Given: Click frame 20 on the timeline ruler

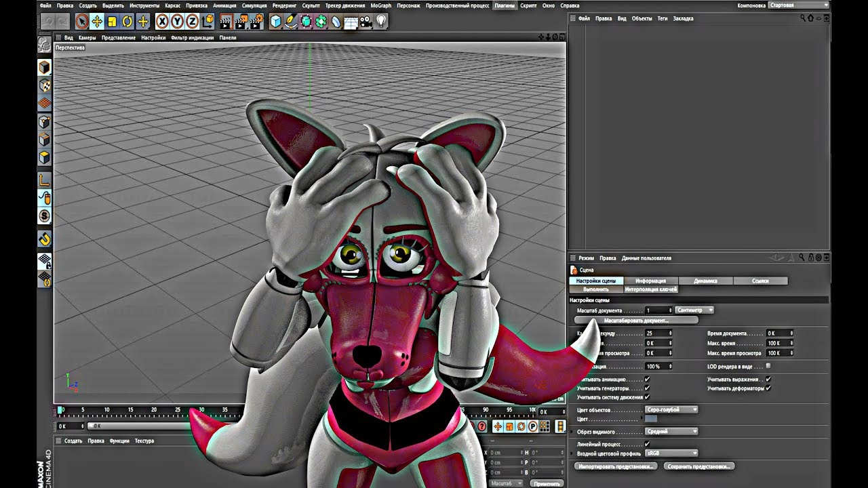Looking at the screenshot, I should (x=153, y=411).
